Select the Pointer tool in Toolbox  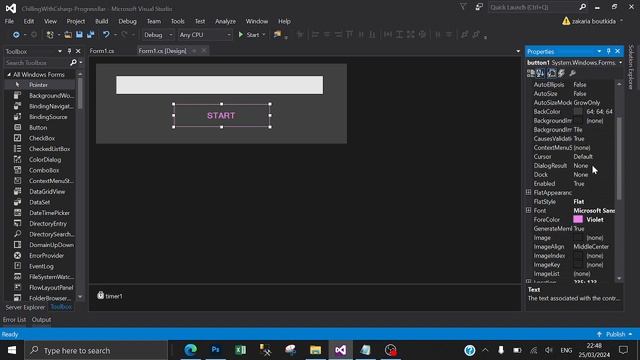pyautogui.click(x=39, y=85)
